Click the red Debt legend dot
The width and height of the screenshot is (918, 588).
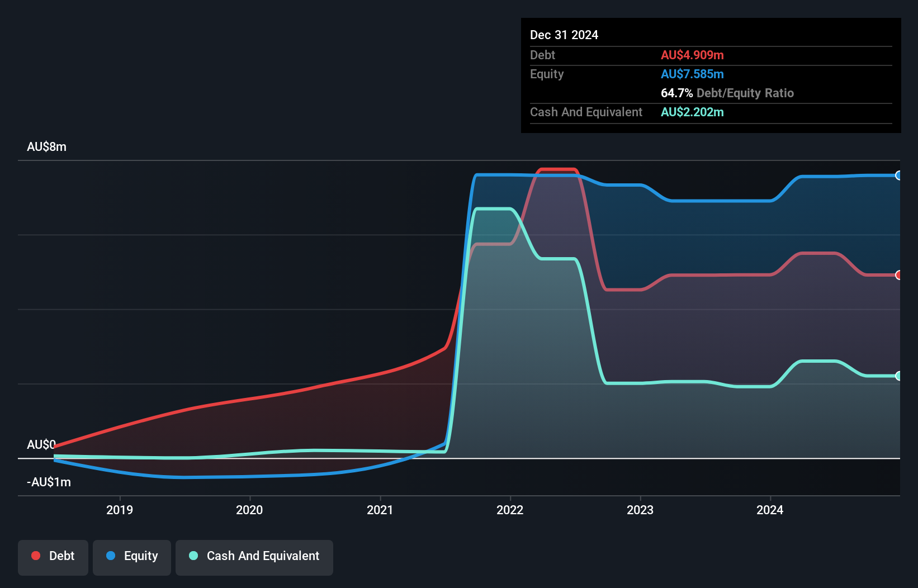36,556
